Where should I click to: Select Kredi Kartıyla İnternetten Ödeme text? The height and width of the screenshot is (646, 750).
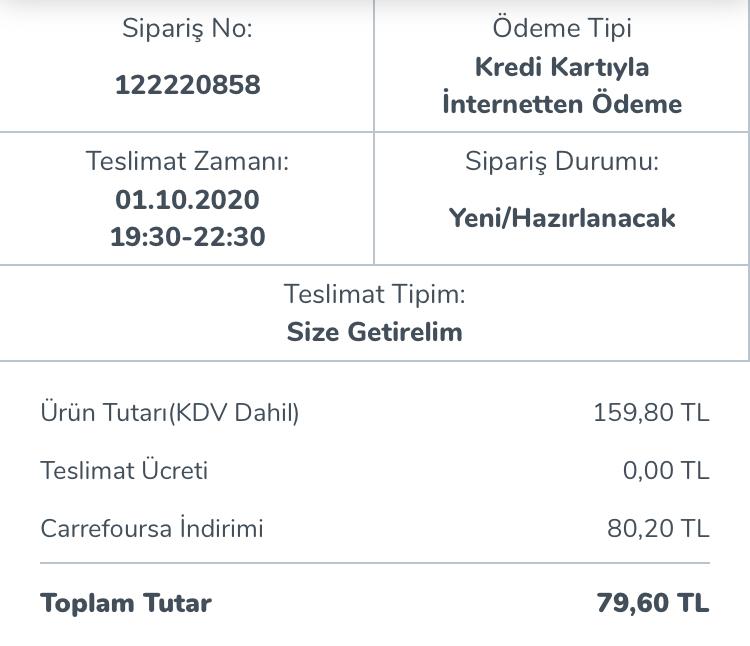562,86
